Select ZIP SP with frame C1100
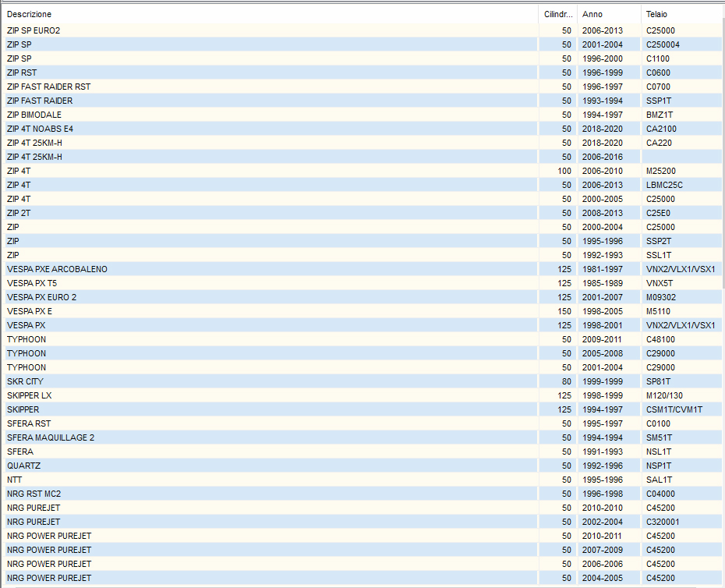The height and width of the screenshot is (588, 725). [x=362, y=58]
